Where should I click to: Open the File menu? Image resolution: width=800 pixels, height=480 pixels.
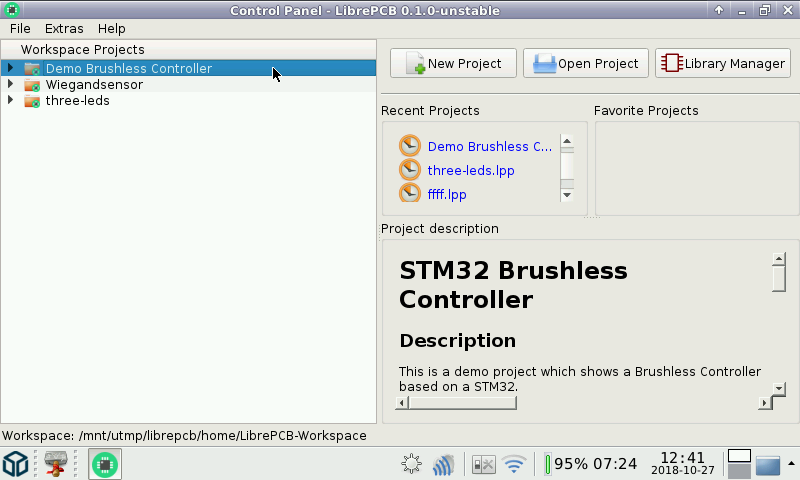tap(20, 29)
